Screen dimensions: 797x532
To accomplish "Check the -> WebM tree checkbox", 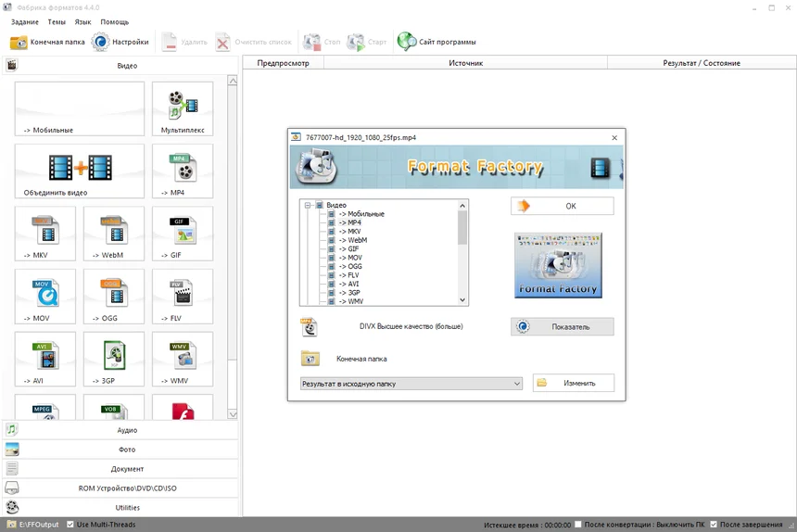I will [x=332, y=240].
